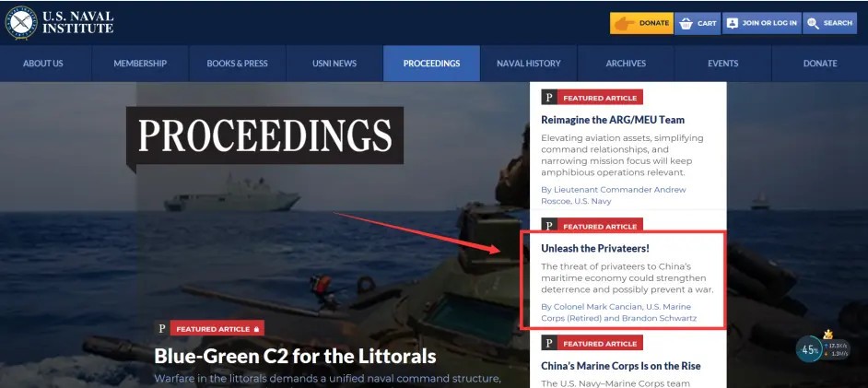868x388 pixels.
Task: Click the P badge above Reimagine the ARG/MEU Team
Action: [x=548, y=98]
